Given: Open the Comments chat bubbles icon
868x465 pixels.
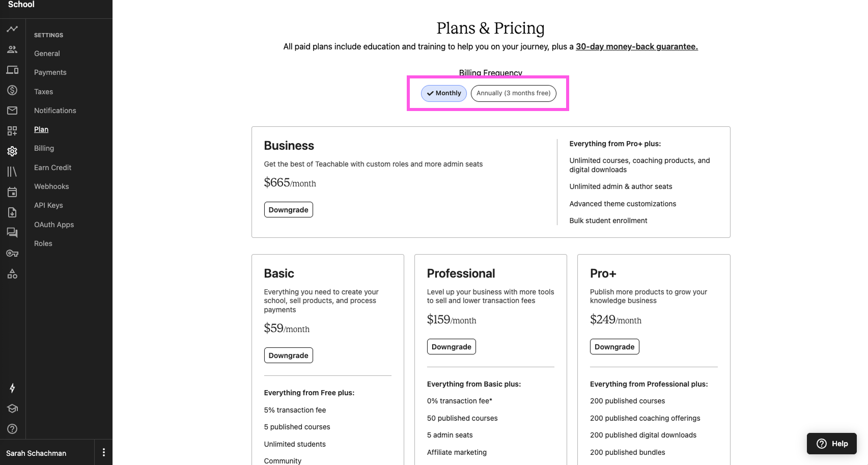Looking at the screenshot, I should click(x=12, y=233).
